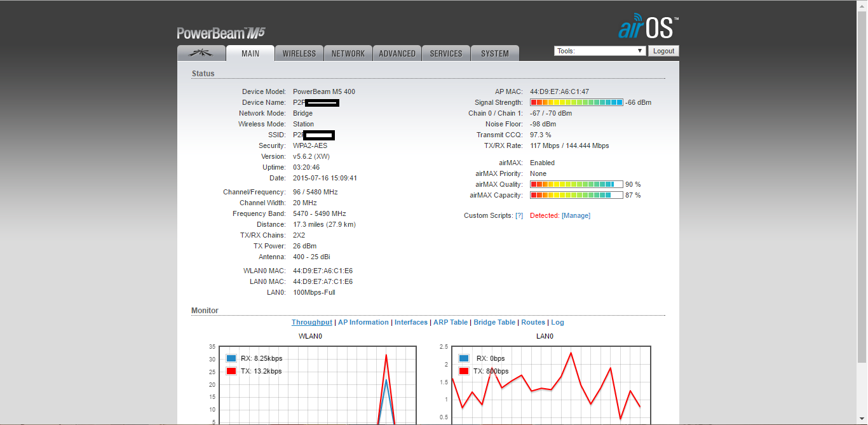Click TX/RX Rate 117 Mbps value
The height and width of the screenshot is (425, 868).
[569, 145]
